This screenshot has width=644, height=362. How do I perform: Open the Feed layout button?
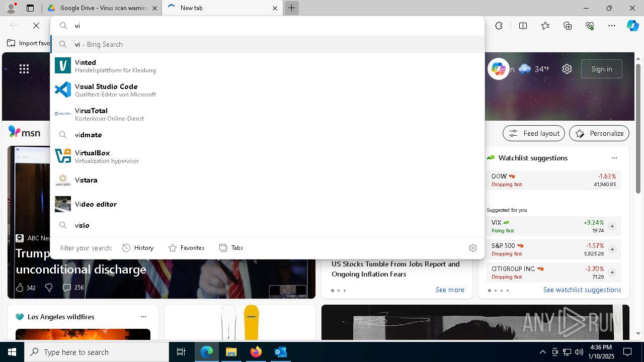tap(534, 133)
